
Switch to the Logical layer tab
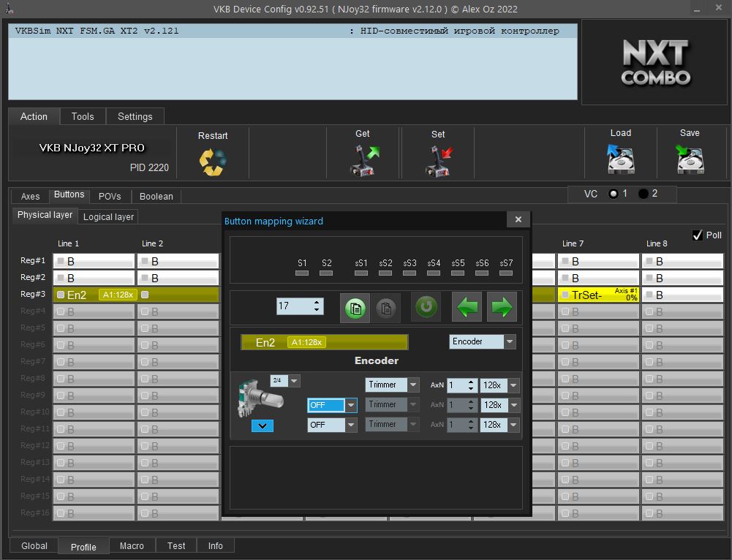point(108,217)
